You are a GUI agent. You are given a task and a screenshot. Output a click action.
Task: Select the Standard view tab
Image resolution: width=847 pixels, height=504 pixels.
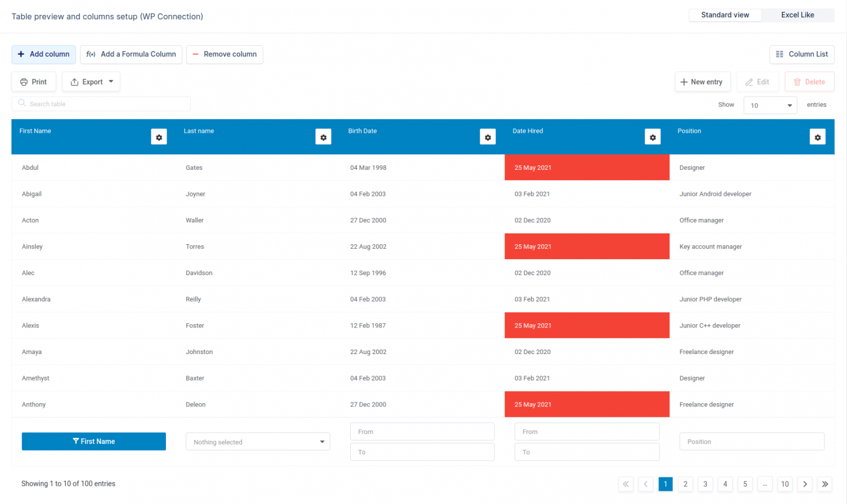(x=725, y=15)
